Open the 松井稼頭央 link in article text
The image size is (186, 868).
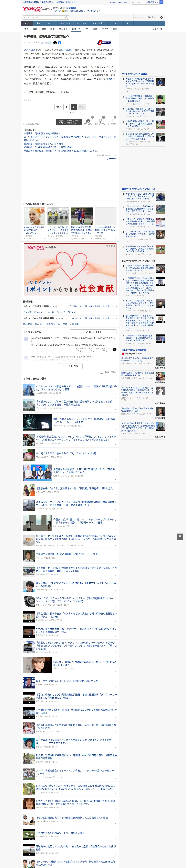(66, 50)
